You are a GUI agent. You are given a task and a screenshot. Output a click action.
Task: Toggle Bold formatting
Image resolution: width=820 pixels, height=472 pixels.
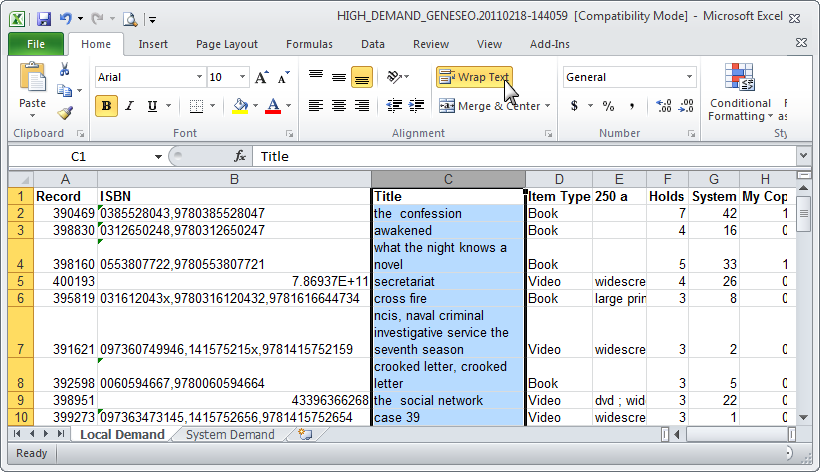[106, 106]
